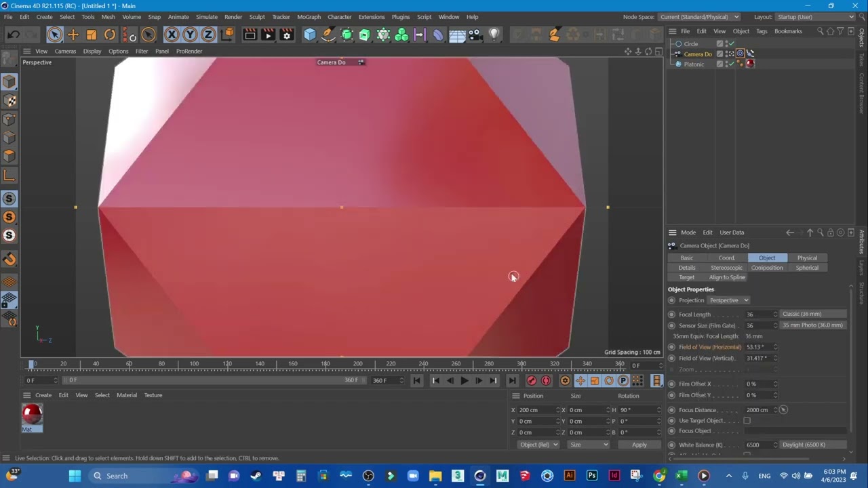Open the Composition tab
This screenshot has width=868, height=488.
tap(767, 268)
